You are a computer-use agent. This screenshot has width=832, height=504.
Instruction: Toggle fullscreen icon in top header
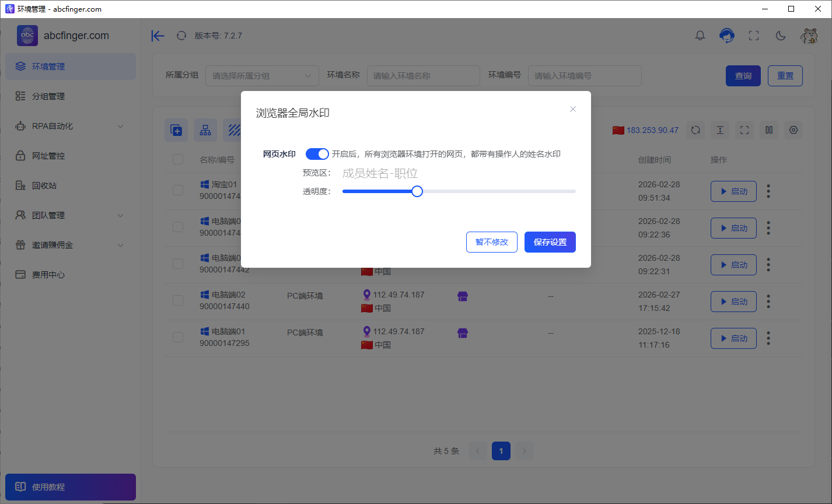(x=754, y=36)
